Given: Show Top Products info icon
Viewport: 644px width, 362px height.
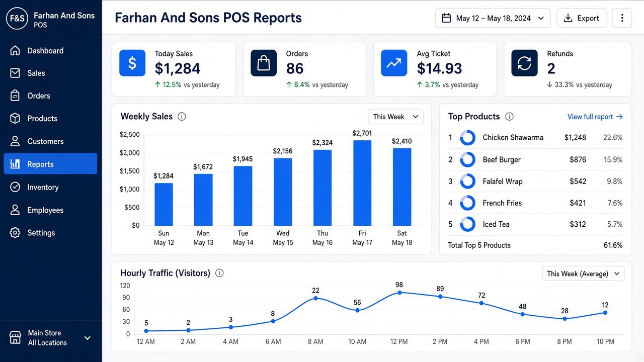Looking at the screenshot, I should [509, 117].
